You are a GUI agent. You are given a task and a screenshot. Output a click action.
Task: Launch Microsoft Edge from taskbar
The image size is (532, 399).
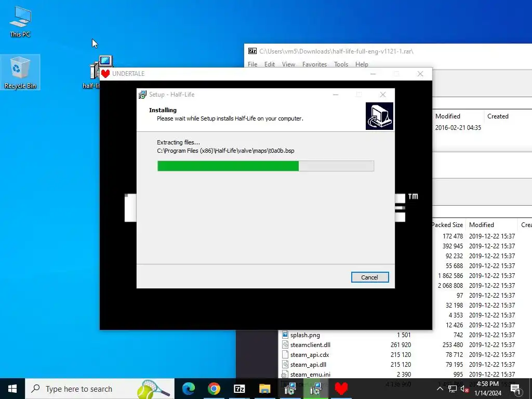click(x=189, y=389)
